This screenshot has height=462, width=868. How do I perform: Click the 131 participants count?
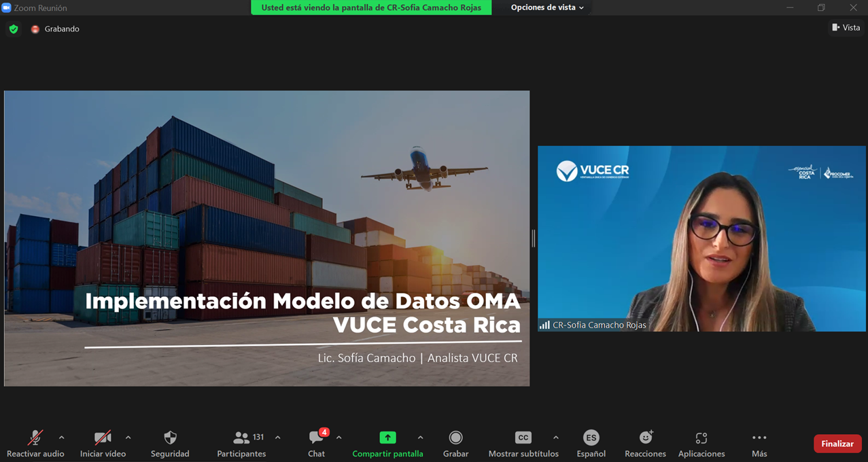pos(258,437)
